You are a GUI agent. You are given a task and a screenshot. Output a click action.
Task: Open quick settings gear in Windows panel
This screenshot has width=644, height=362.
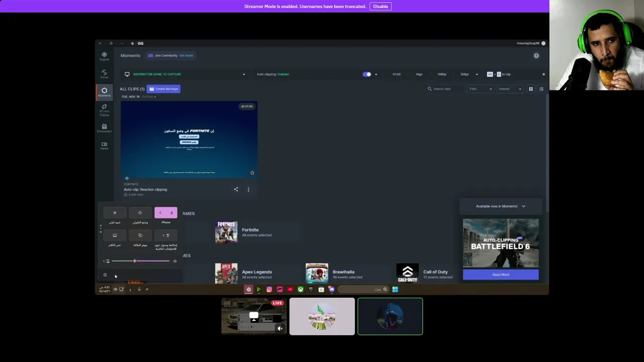coord(105,275)
